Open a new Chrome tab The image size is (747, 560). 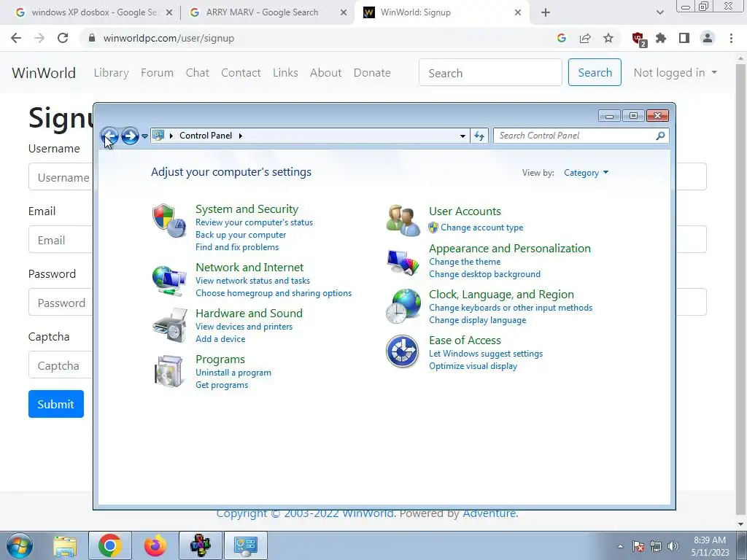(x=546, y=12)
